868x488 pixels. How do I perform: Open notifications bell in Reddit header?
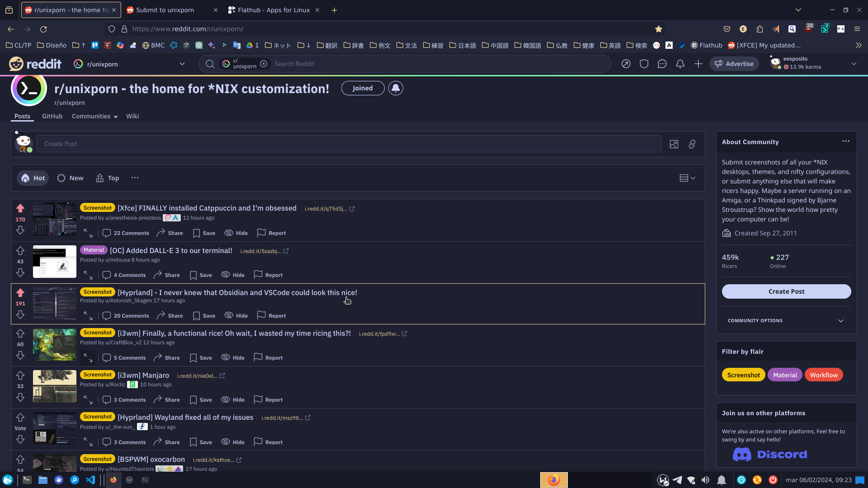(x=680, y=64)
